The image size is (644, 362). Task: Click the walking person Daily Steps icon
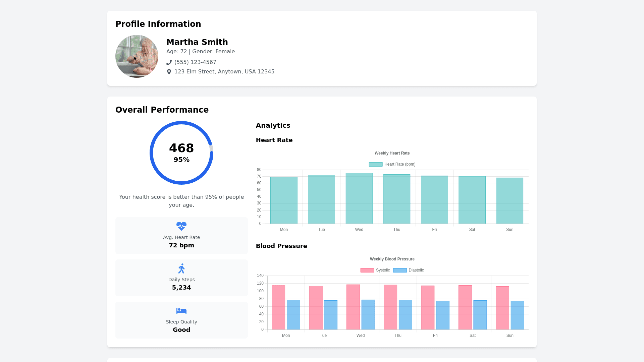point(181,268)
